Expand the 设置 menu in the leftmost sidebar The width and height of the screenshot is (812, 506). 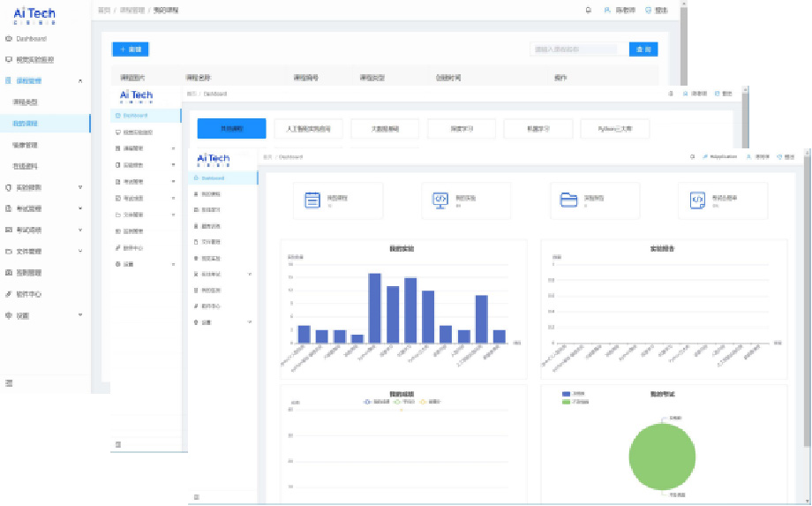[80, 315]
